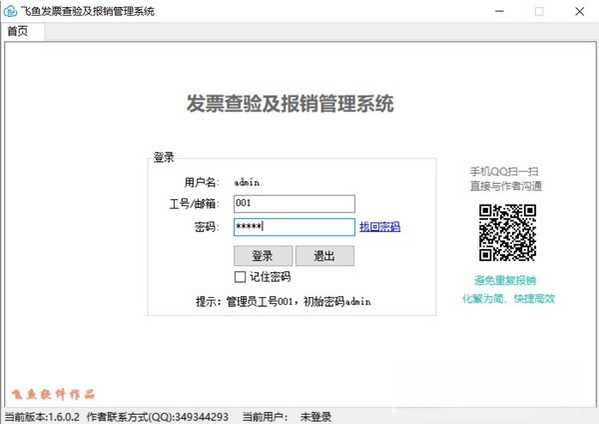Click the 飞鱼软件作品 signature logo
This screenshot has width=599, height=424.
(x=53, y=394)
